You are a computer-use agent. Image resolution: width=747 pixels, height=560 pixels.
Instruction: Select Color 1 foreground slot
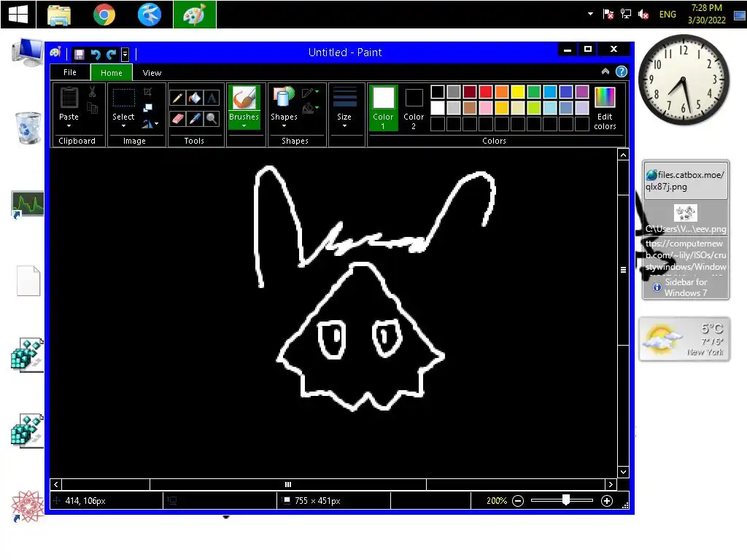point(383,108)
